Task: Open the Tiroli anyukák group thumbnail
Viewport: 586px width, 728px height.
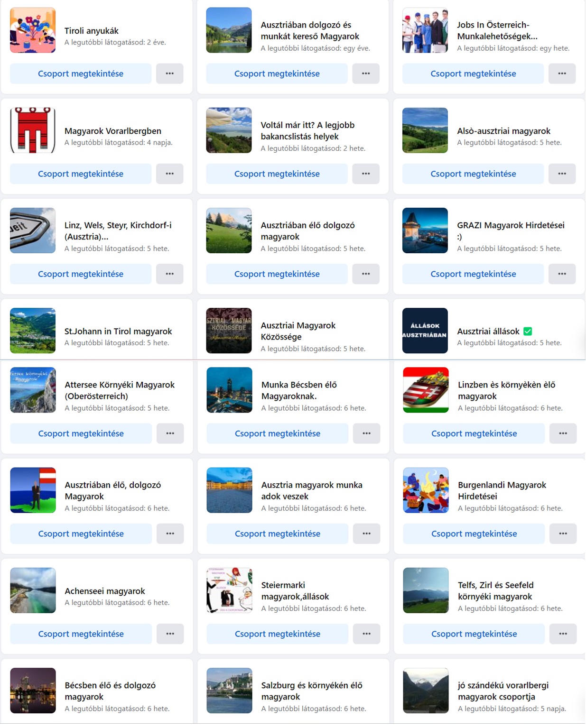Action: 33,30
